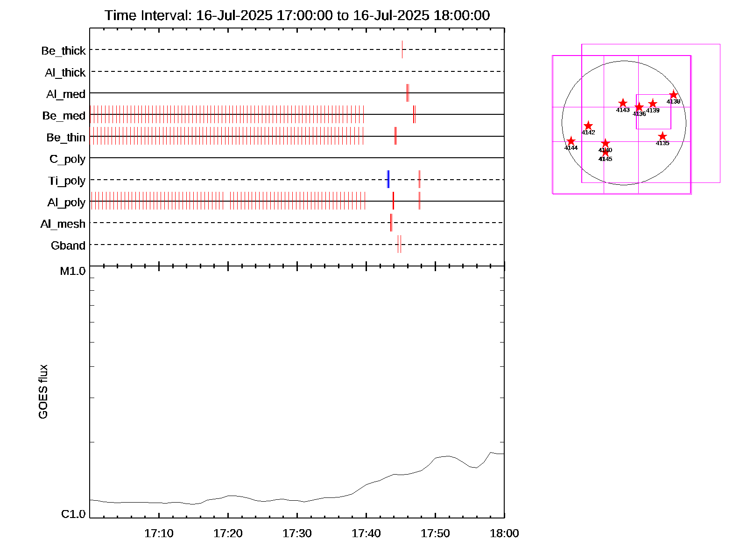This screenshot has width=747, height=560.
Task: Click the red Al_mesh exposure marker
Action: click(391, 223)
